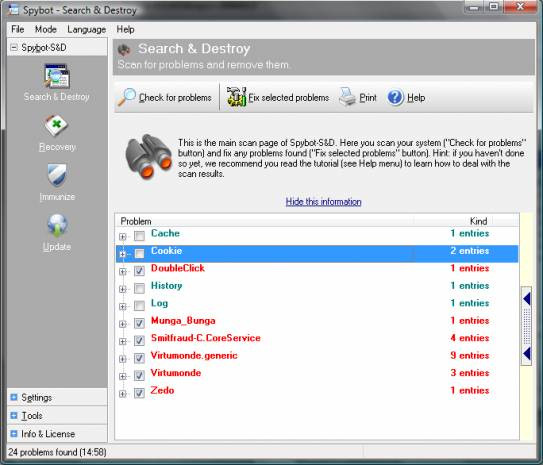Click the lower blue arrow on right panel
The height and width of the screenshot is (465, 543).
[527, 354]
